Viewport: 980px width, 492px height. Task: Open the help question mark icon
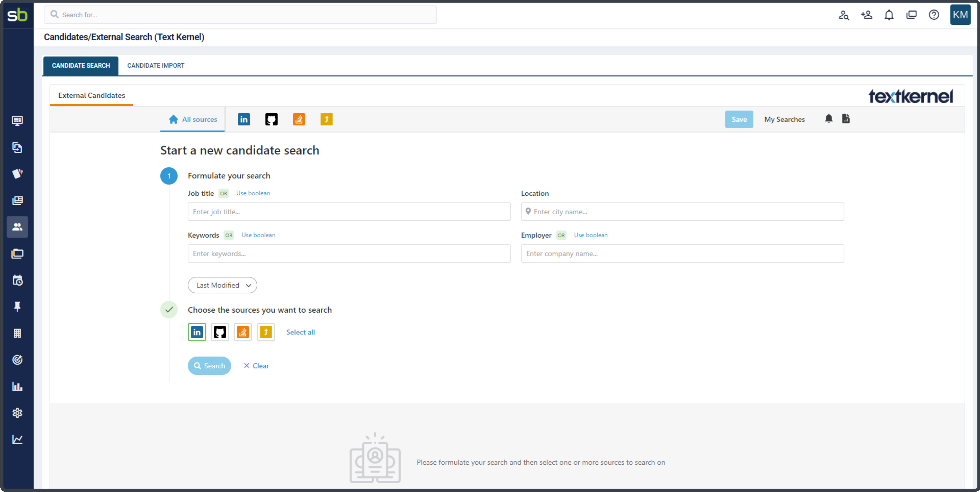click(933, 15)
